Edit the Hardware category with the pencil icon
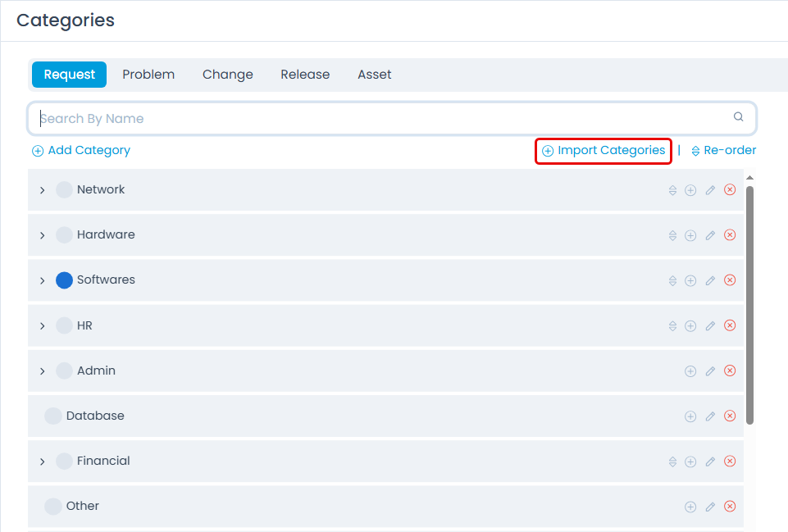Image resolution: width=788 pixels, height=532 pixels. 710,234
